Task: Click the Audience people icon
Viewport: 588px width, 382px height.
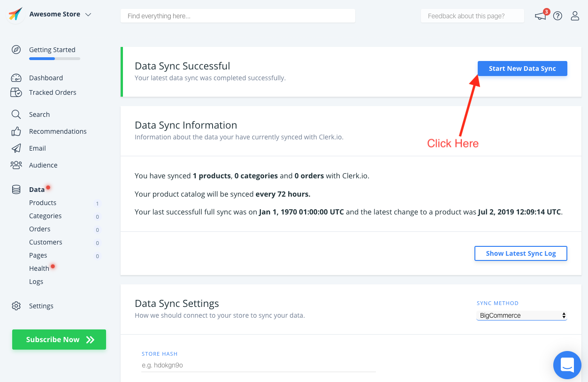Action: (16, 165)
